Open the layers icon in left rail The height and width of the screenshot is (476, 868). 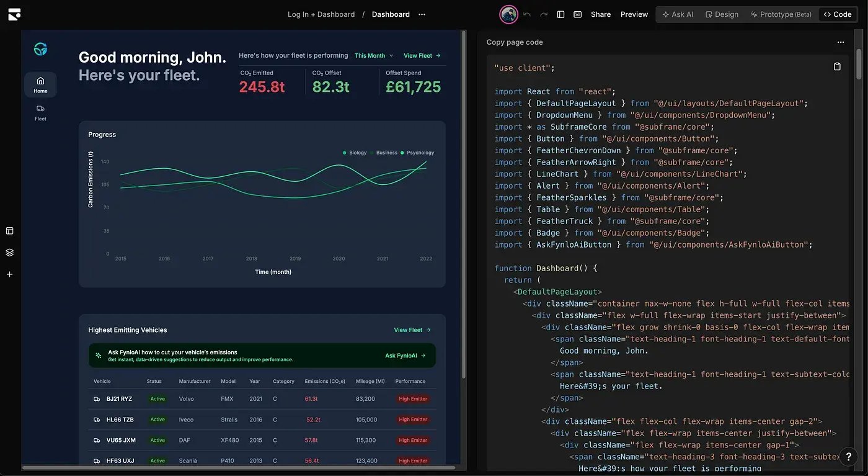(x=10, y=253)
